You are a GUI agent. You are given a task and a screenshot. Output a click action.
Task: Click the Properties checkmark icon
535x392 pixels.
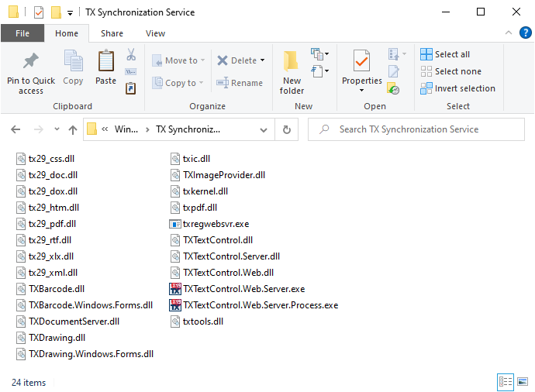click(361, 60)
